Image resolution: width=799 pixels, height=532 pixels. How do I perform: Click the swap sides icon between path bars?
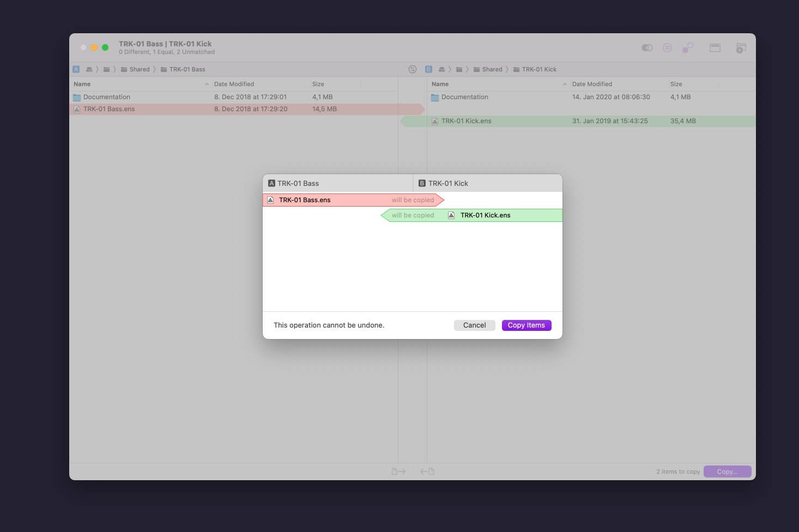pyautogui.click(x=413, y=69)
